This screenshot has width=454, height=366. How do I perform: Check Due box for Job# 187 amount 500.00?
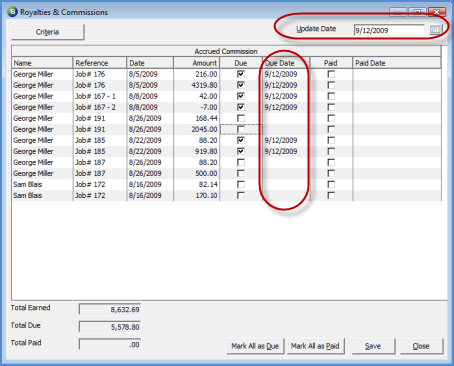(241, 173)
